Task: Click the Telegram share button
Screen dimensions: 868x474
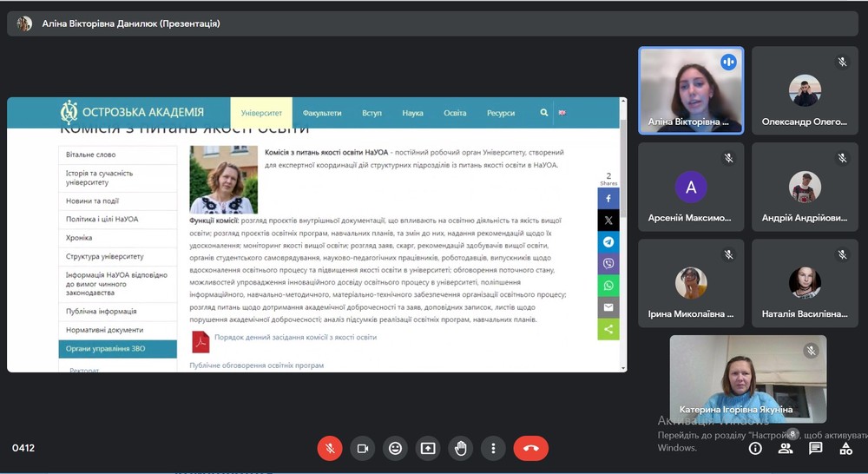Action: [608, 242]
